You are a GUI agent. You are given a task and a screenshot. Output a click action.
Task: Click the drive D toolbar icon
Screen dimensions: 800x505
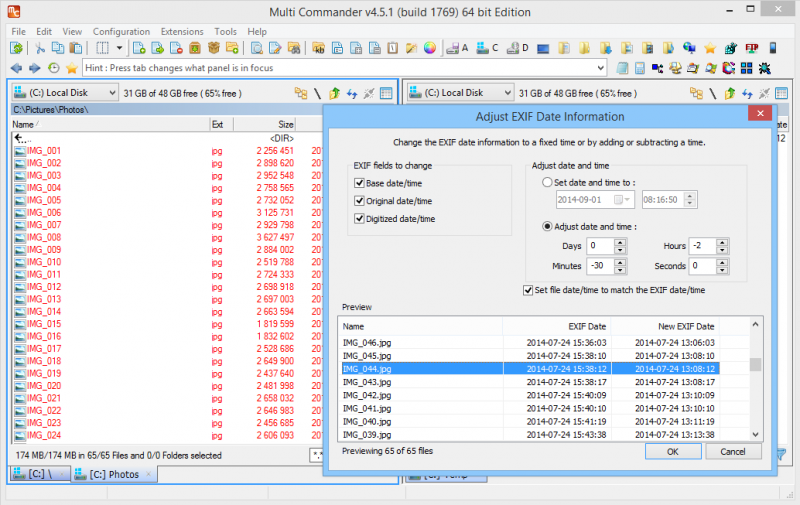pos(517,48)
